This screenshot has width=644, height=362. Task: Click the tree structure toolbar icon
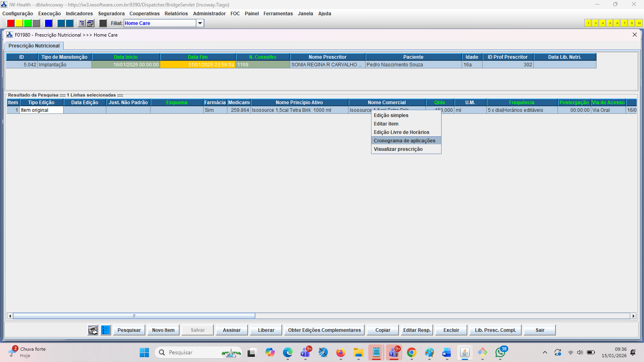(x=82, y=23)
